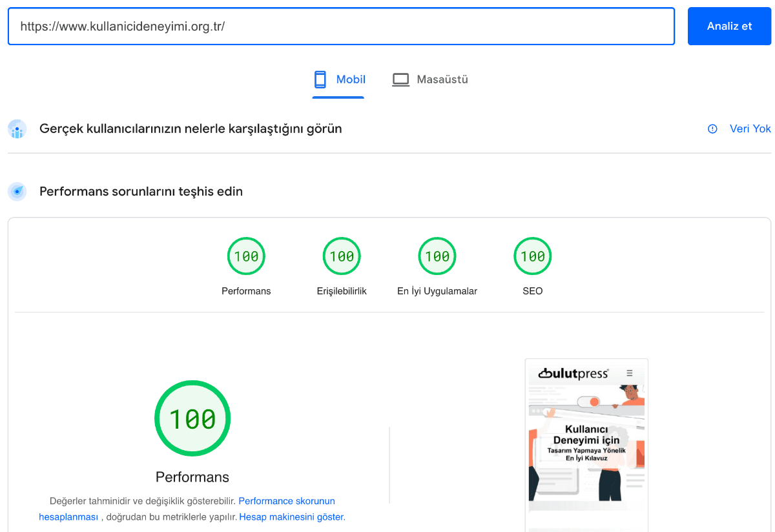Switch to the Mobil tab

coord(339,79)
